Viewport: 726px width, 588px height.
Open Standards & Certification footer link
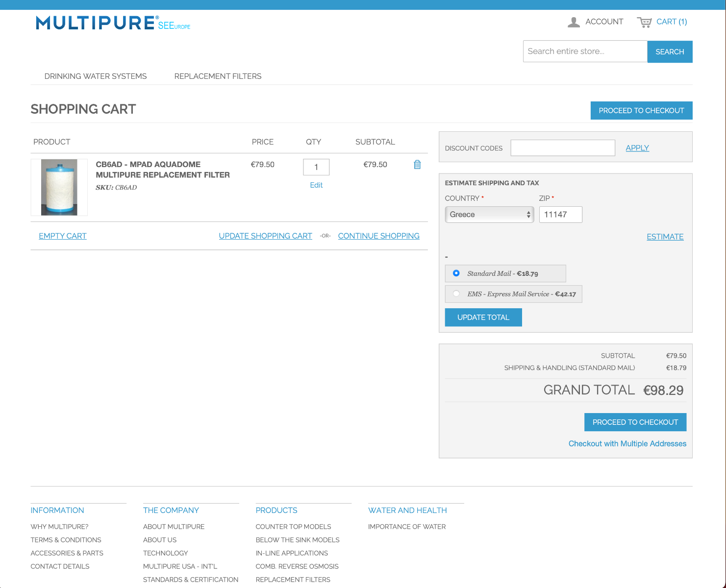pyautogui.click(x=191, y=580)
